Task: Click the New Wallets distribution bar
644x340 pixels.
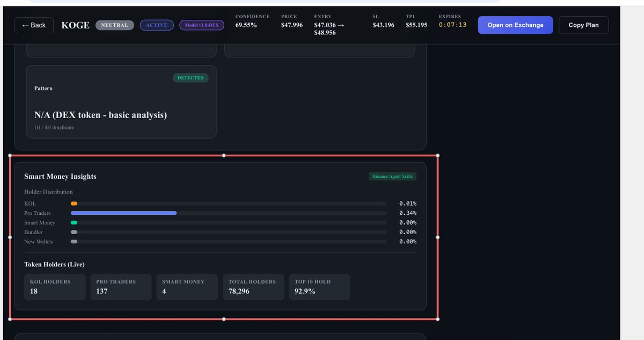Action: click(228, 242)
